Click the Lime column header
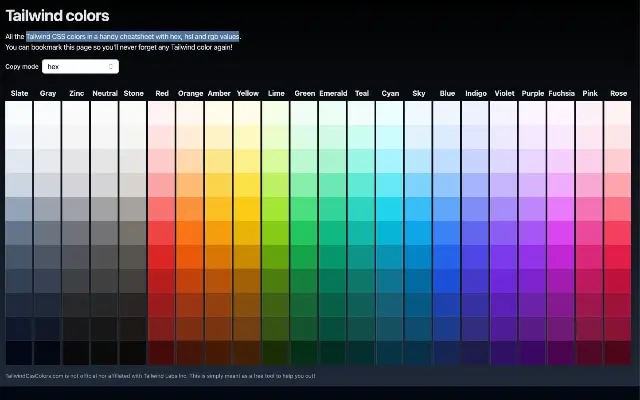Viewport: 640px width, 400px height. click(x=276, y=93)
